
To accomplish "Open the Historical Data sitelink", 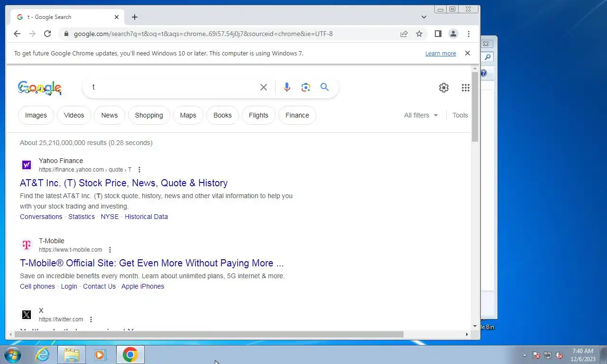I will (x=146, y=217).
